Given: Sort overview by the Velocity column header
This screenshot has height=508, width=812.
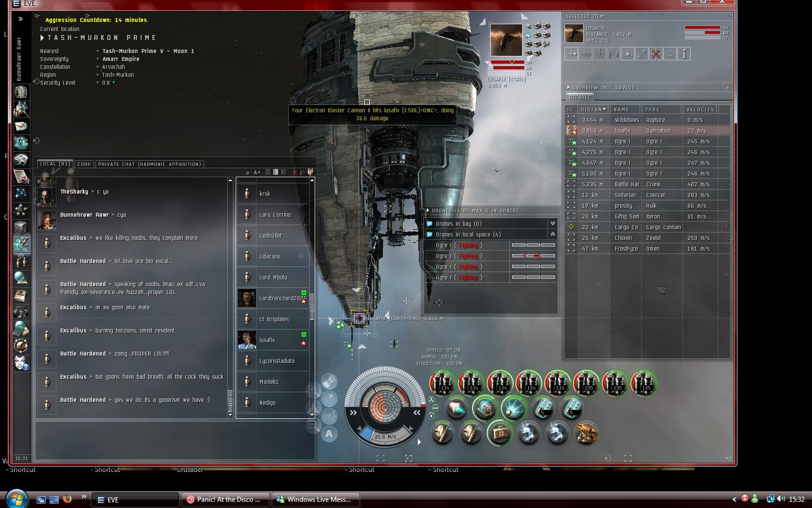Looking at the screenshot, I should point(700,110).
